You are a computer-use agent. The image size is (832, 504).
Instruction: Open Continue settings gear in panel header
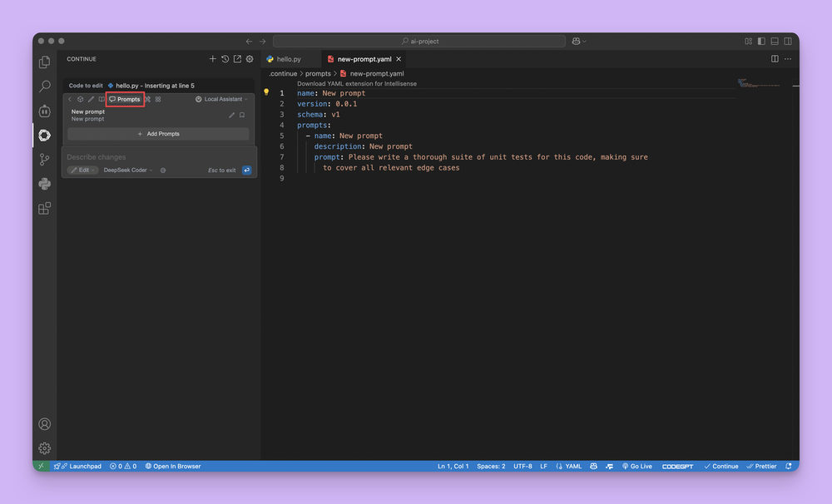coord(249,59)
